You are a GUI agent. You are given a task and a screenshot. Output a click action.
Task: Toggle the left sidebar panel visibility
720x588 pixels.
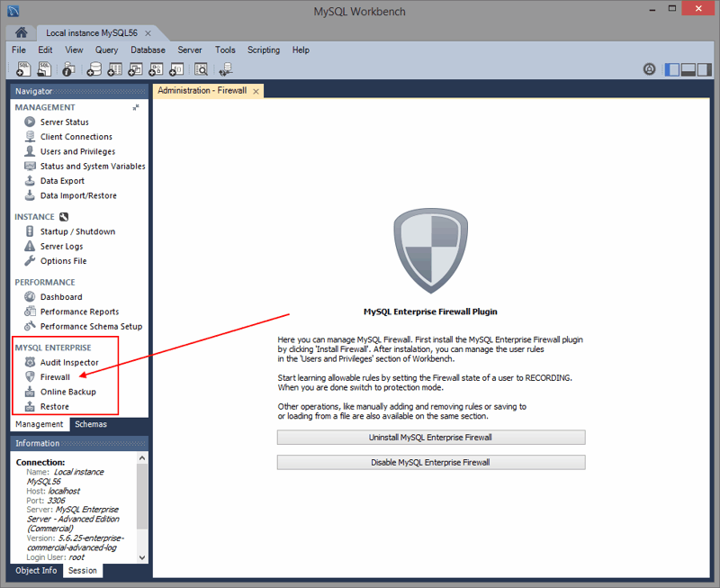point(671,70)
